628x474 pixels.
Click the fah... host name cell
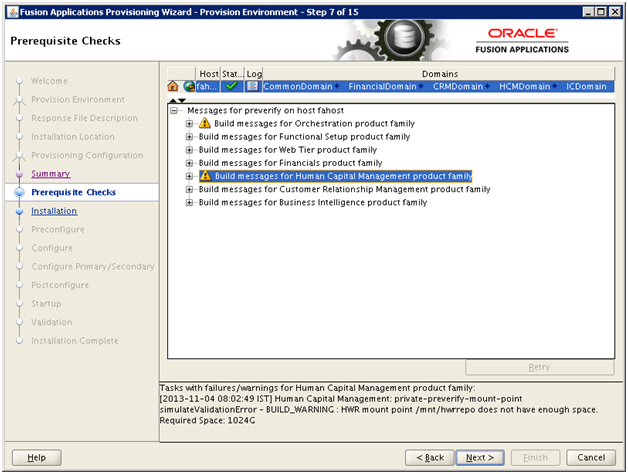pyautogui.click(x=207, y=86)
